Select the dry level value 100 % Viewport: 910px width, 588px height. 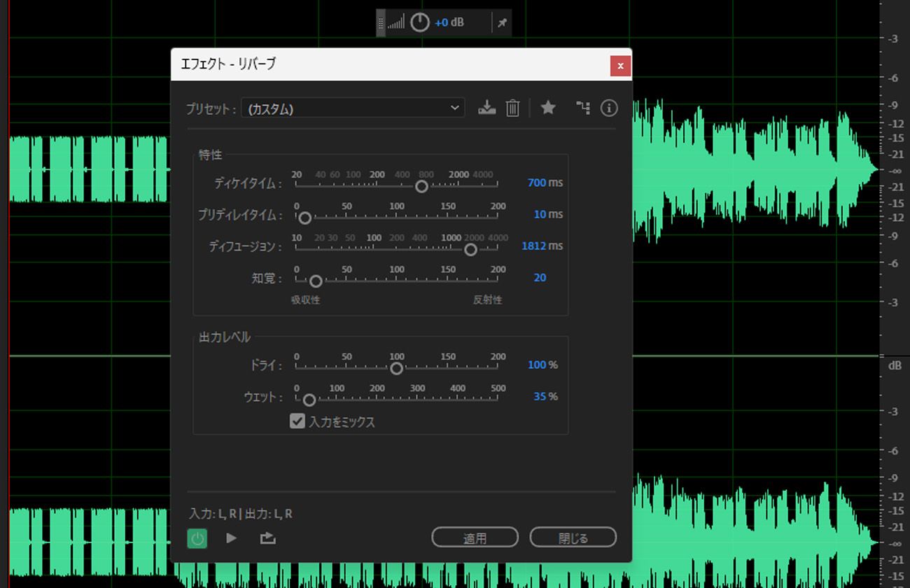click(542, 365)
